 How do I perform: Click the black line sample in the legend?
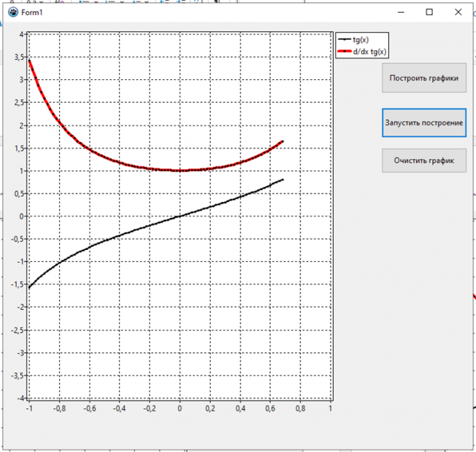click(344, 40)
